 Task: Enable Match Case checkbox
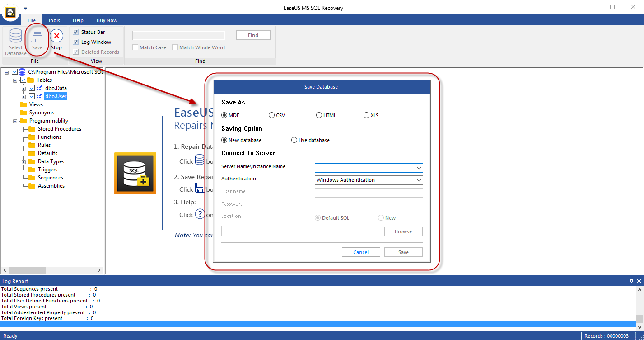click(135, 47)
